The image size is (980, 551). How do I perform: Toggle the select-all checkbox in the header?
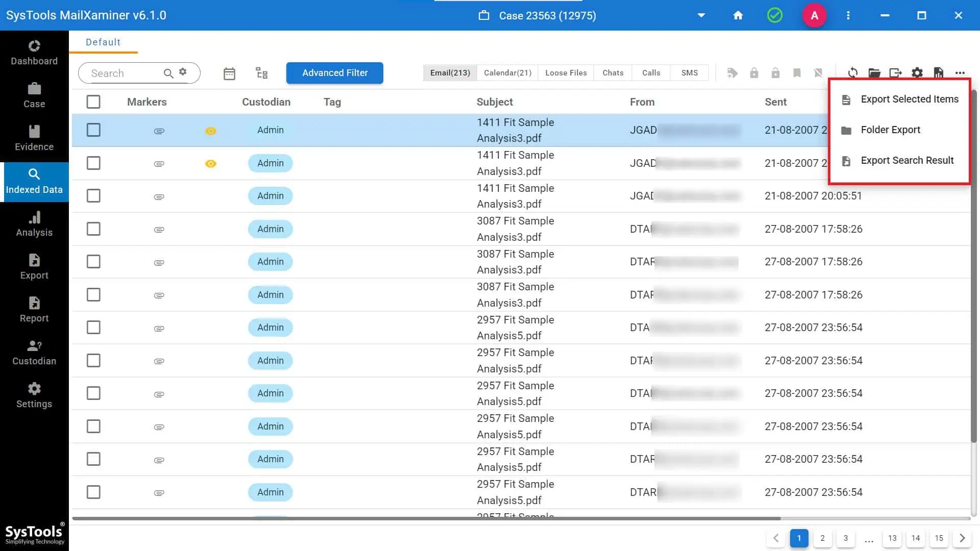click(93, 102)
